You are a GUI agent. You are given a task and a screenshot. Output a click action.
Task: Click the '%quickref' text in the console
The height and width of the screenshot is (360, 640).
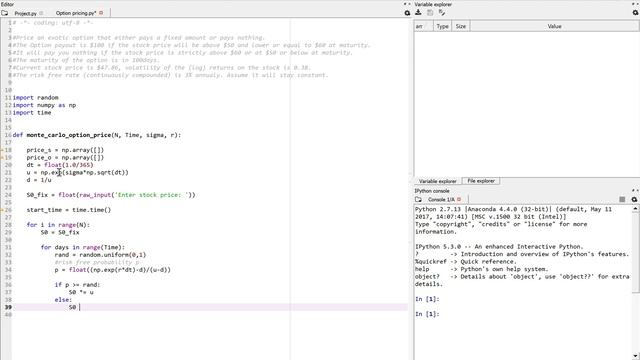tap(431, 262)
